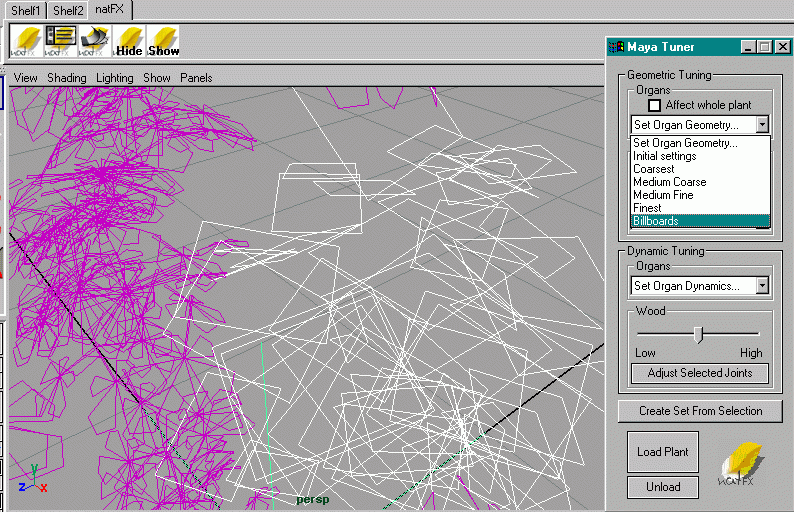The image size is (794, 512).
Task: Click the first natFX leaf shelf icon
Action: 25,41
